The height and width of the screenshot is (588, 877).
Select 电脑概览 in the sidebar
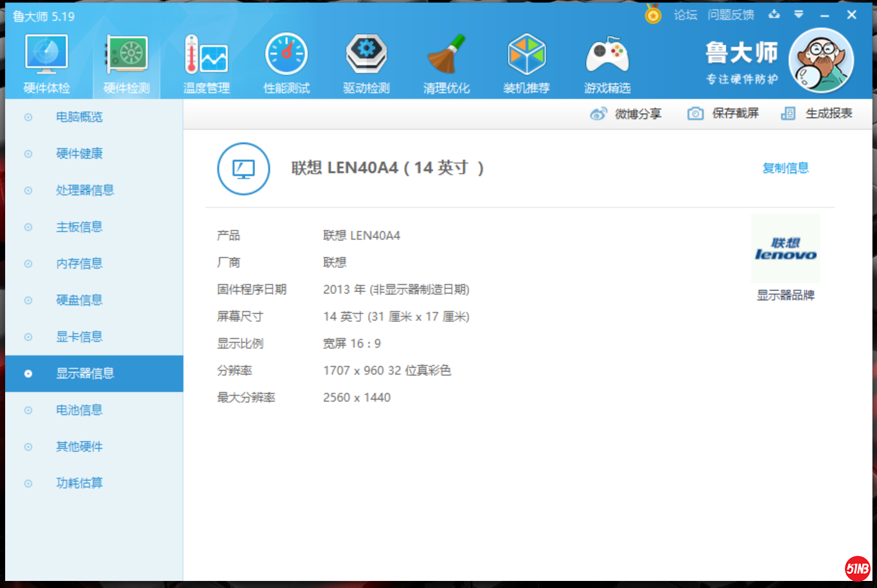[79, 117]
